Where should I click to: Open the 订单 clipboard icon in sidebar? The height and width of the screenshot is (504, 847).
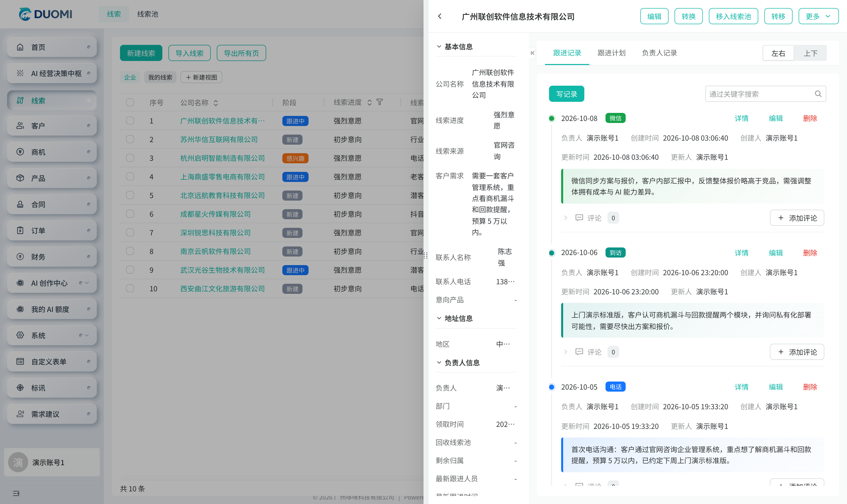[20, 231]
